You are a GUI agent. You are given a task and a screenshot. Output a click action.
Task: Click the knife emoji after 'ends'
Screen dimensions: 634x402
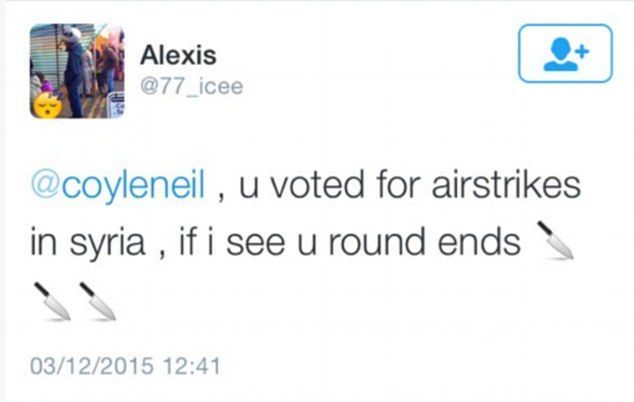[x=555, y=240]
